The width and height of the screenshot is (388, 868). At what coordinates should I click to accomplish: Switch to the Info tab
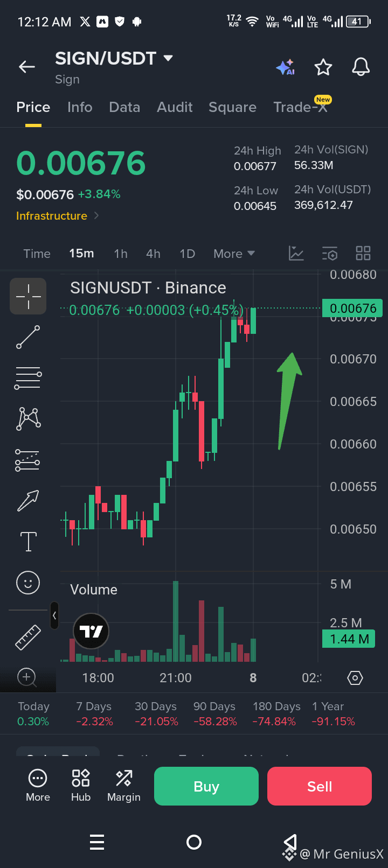pyautogui.click(x=80, y=107)
